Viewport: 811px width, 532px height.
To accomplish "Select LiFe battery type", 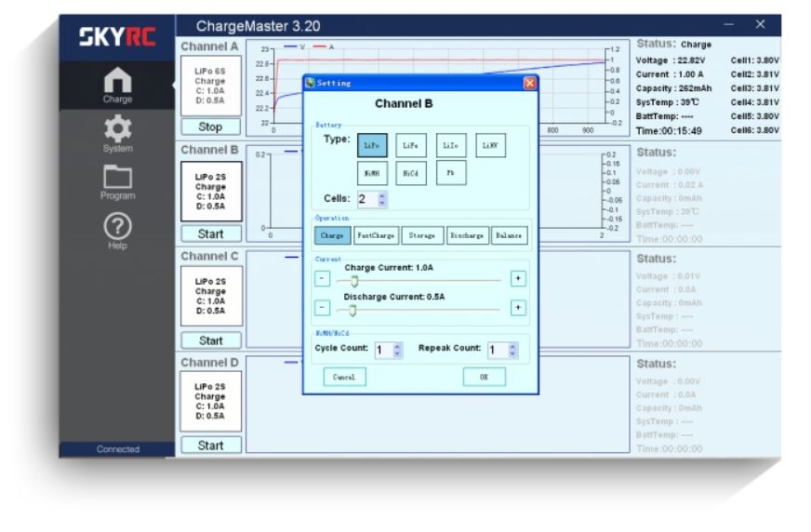I will click(x=411, y=145).
